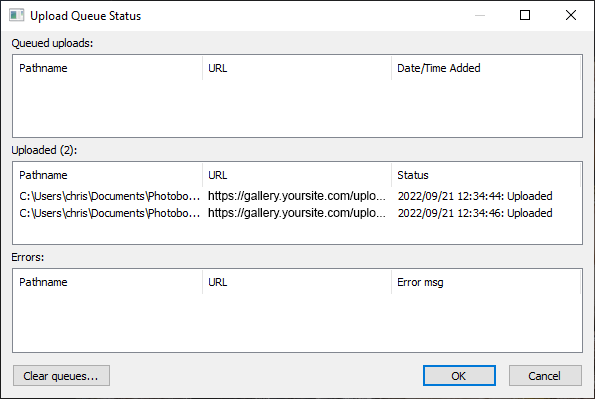Screen dimensions: 595x399
Task: Close the Upload Queue Status dialog
Action: [x=571, y=15]
